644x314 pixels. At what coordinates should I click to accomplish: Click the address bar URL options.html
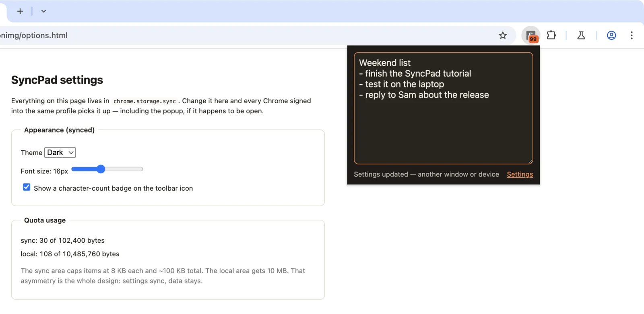coord(34,35)
